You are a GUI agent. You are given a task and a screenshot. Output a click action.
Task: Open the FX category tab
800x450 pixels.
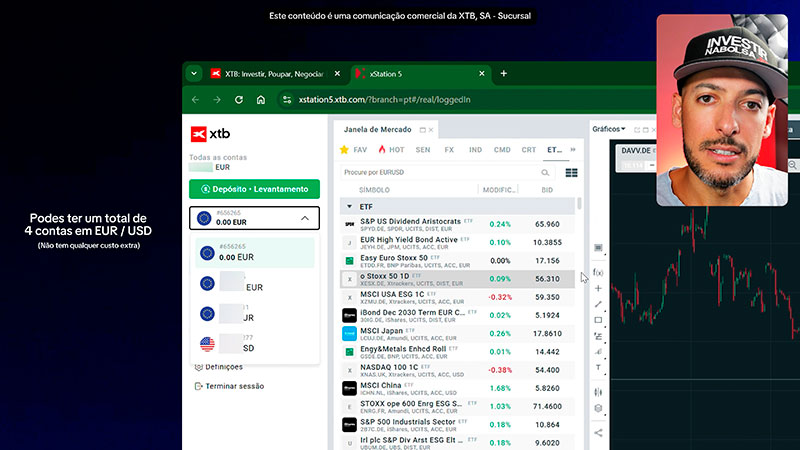(449, 149)
